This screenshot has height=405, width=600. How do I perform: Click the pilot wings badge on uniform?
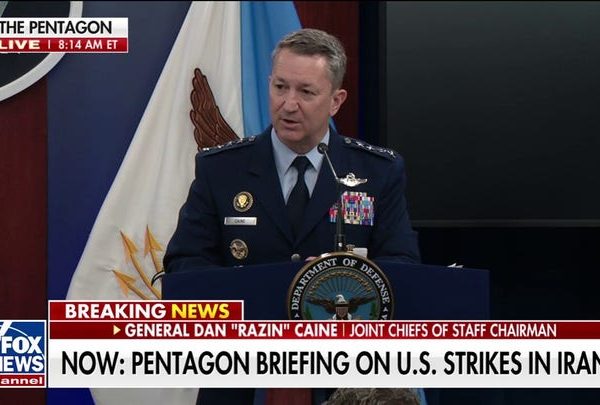tap(352, 180)
